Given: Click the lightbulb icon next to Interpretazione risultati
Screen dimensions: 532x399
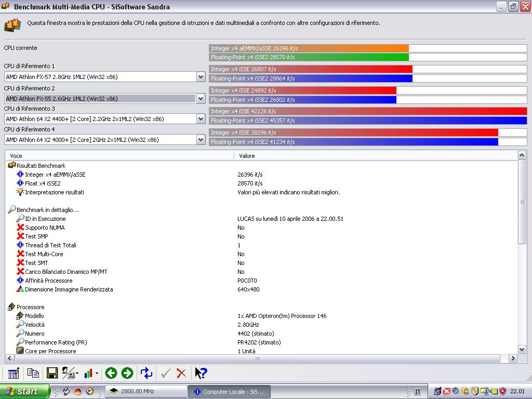Looking at the screenshot, I should tap(20, 192).
